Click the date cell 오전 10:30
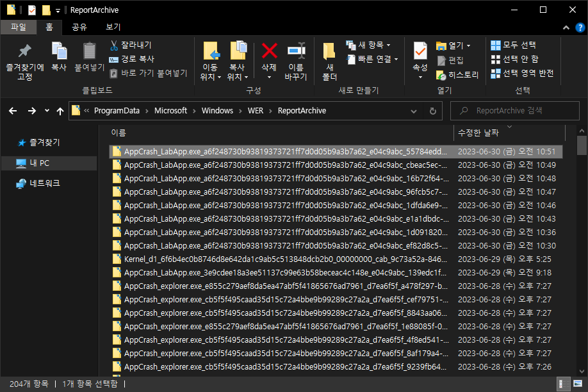 click(x=507, y=246)
